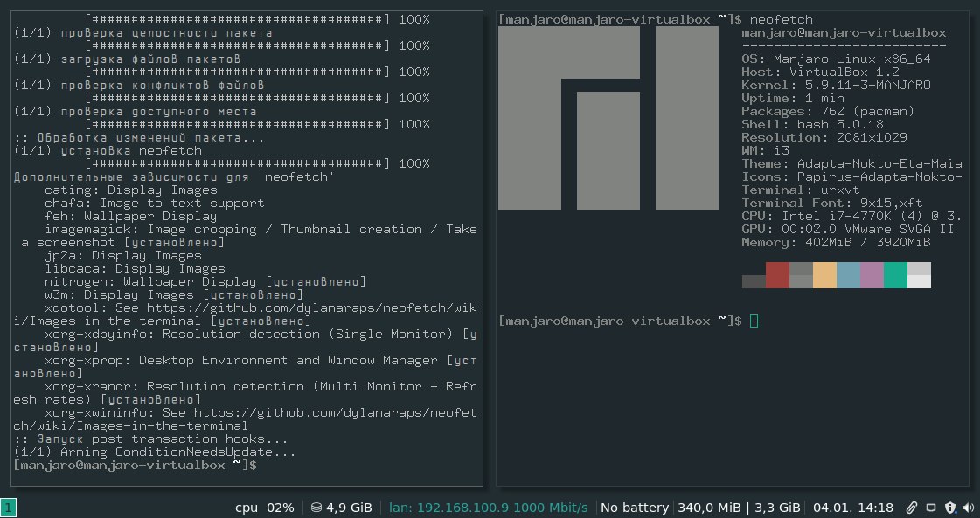This screenshot has width=980, height=518.
Task: Click the Kernel: 5.9.11-3-MANJARO line
Action: click(x=837, y=85)
